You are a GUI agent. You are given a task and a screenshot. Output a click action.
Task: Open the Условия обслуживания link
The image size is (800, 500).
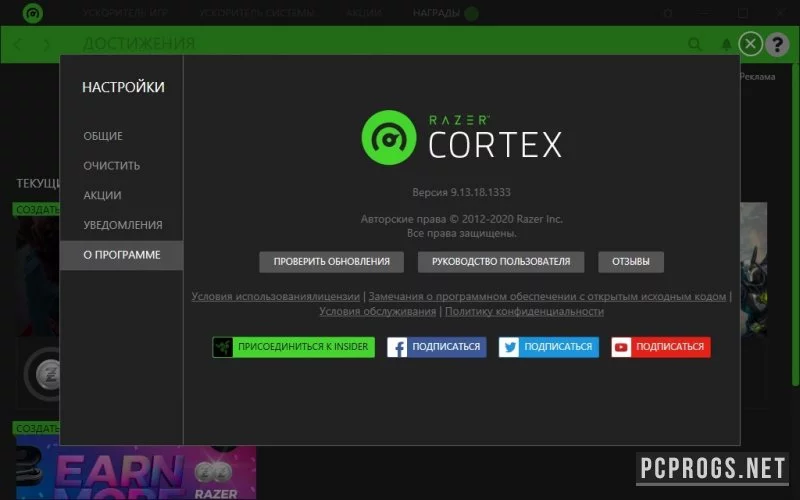tap(378, 311)
